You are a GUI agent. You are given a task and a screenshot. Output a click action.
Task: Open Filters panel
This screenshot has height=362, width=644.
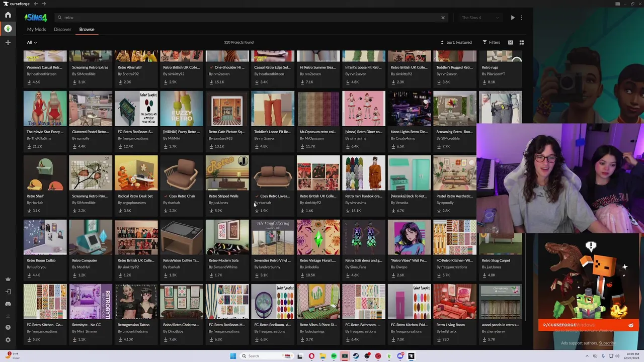point(491,42)
